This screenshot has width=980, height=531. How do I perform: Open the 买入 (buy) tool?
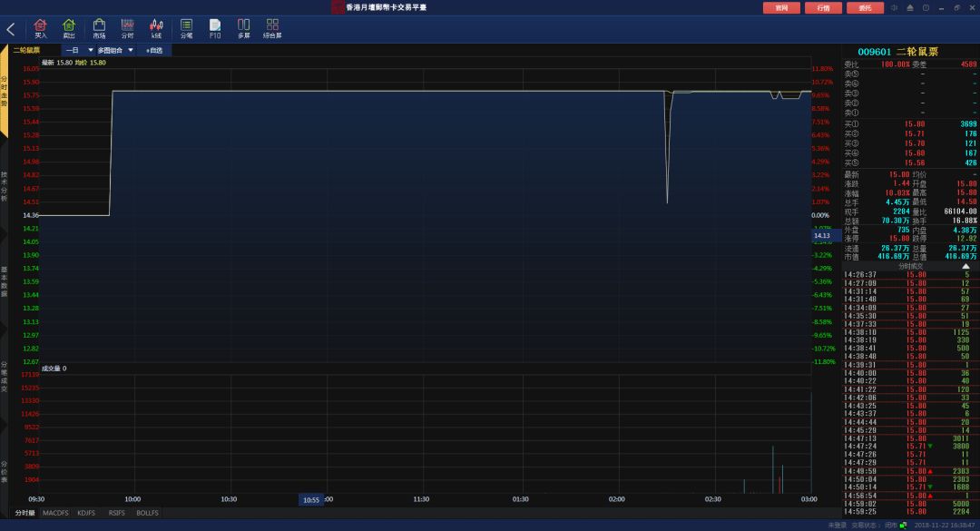coord(41,29)
